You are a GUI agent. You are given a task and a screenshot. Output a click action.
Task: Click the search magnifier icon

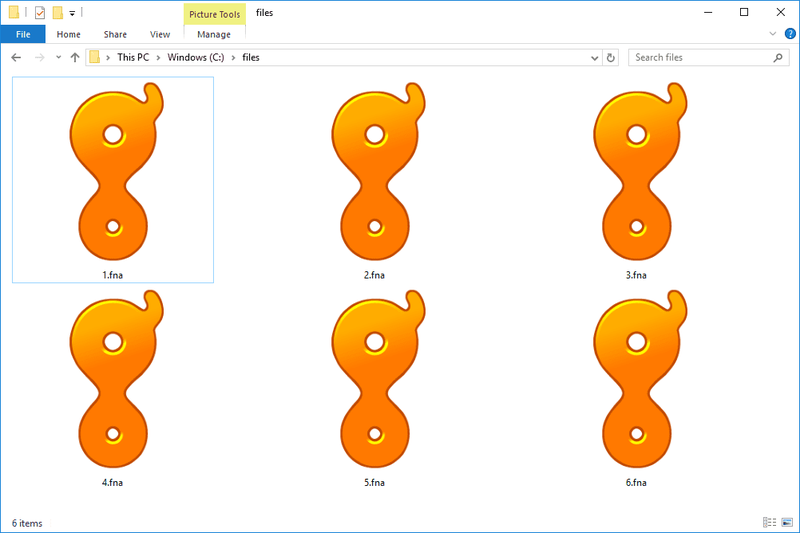[x=778, y=58]
